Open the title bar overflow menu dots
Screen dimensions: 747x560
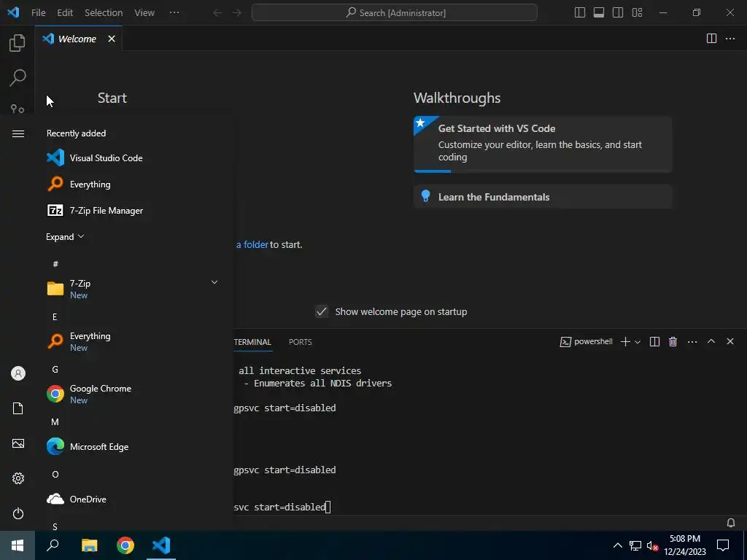(x=174, y=12)
